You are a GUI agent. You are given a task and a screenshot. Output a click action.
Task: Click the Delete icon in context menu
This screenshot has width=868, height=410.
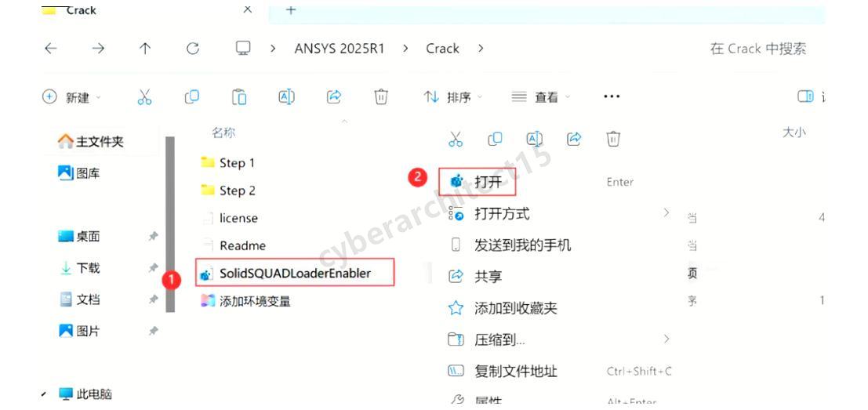[613, 139]
